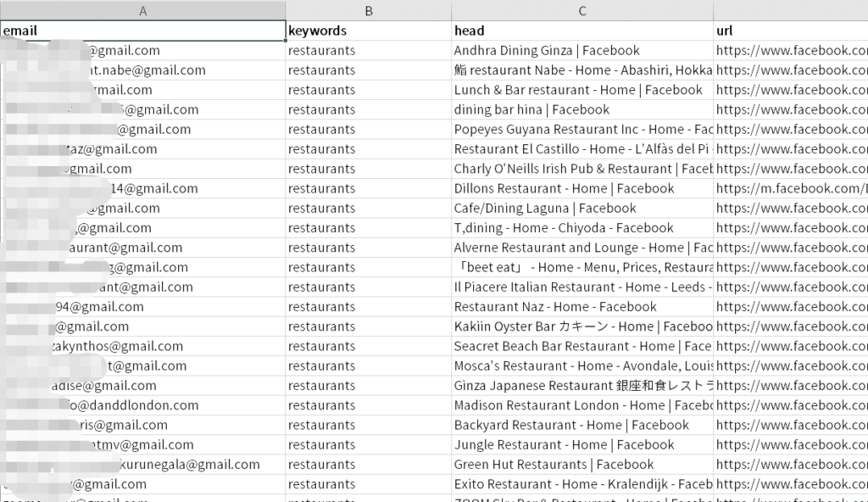Screen dimensions: 868x502
Task: Select 'Backyard Restaurant - Home | Facebook' cell
Action: pyautogui.click(x=582, y=425)
